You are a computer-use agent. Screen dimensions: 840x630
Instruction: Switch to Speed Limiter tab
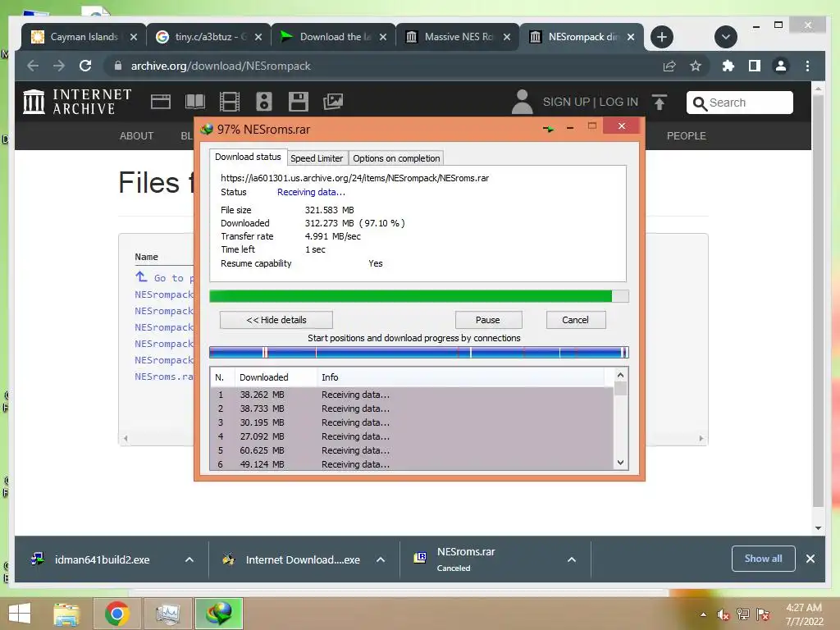pos(317,158)
